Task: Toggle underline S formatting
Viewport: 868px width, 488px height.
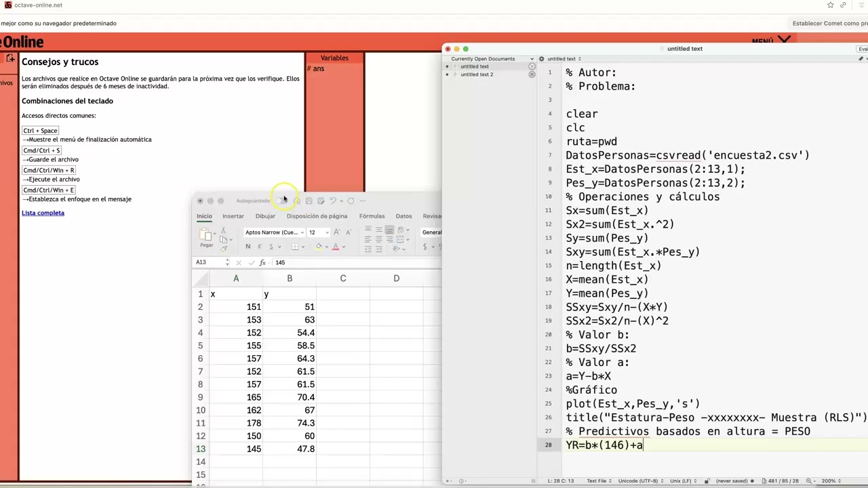Action: point(271,247)
